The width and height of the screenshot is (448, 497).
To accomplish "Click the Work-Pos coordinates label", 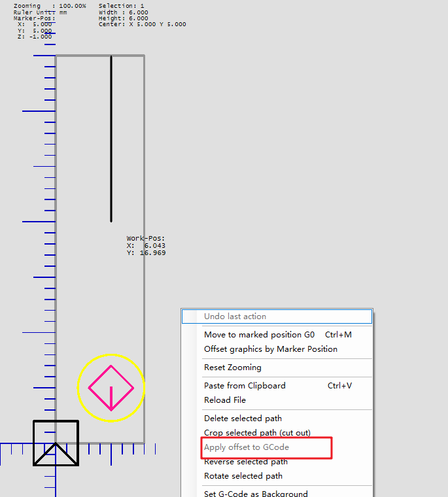I will (x=146, y=245).
